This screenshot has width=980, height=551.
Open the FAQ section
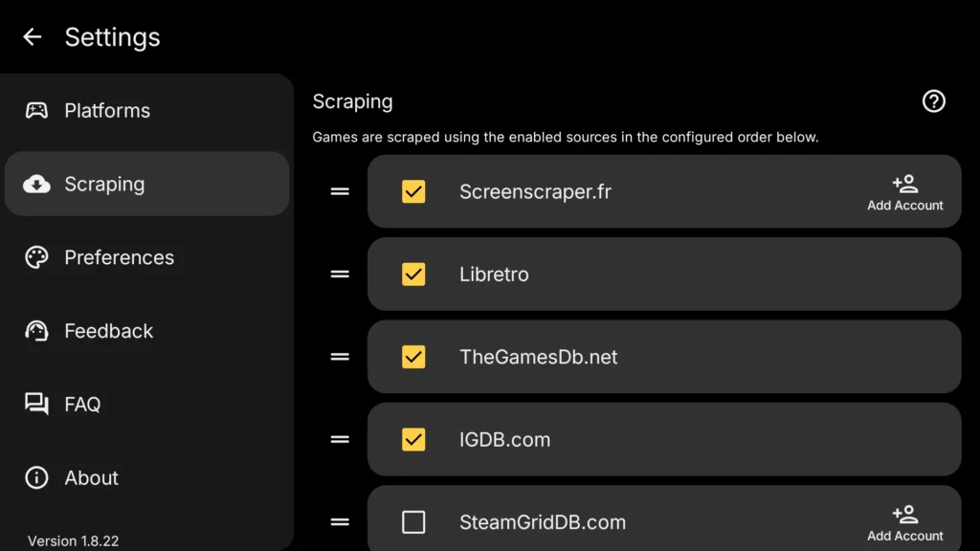point(146,405)
